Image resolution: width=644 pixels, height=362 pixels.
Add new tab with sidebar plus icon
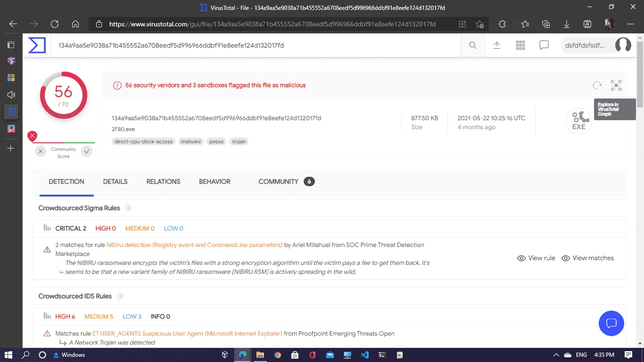[11, 148]
